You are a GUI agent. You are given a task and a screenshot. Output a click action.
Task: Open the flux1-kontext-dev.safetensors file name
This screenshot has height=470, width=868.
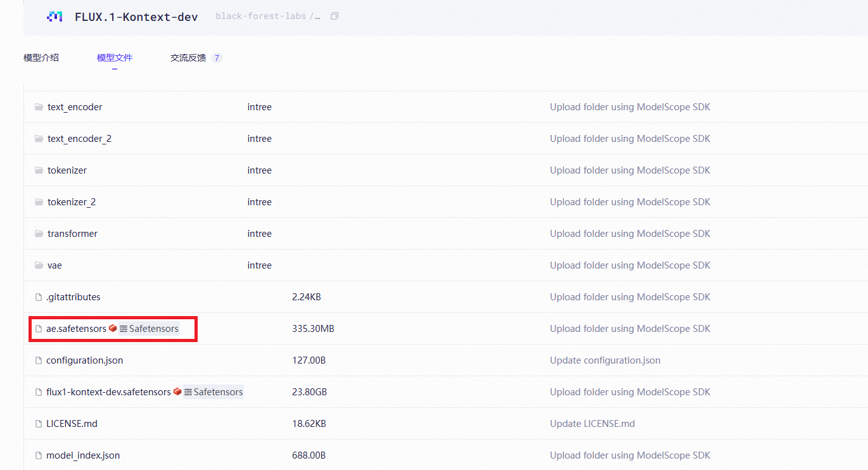click(108, 392)
